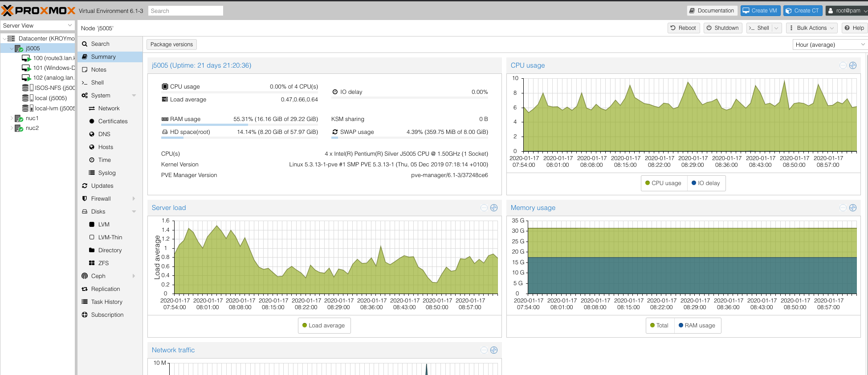Open Hour (average) timeframe dropdown
This screenshot has width=868, height=375.
point(830,45)
